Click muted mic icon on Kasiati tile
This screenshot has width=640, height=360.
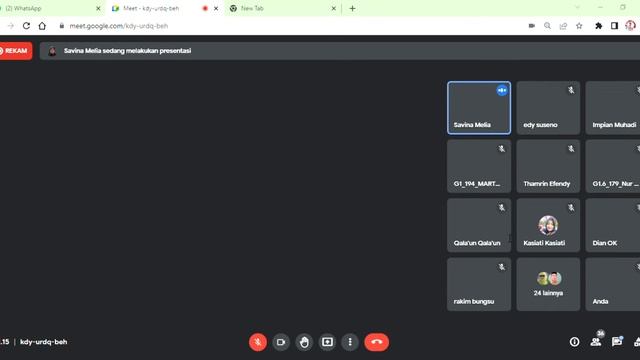pos(571,208)
